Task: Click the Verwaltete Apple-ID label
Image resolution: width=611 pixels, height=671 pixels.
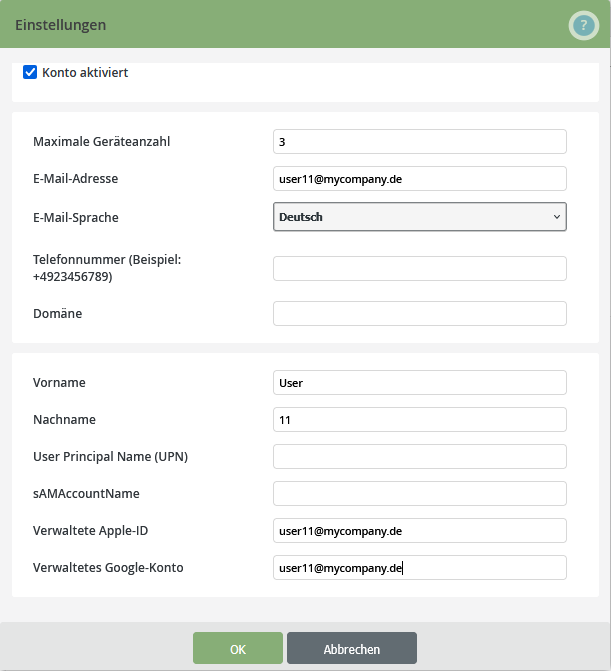Action: pyautogui.click(x=91, y=531)
